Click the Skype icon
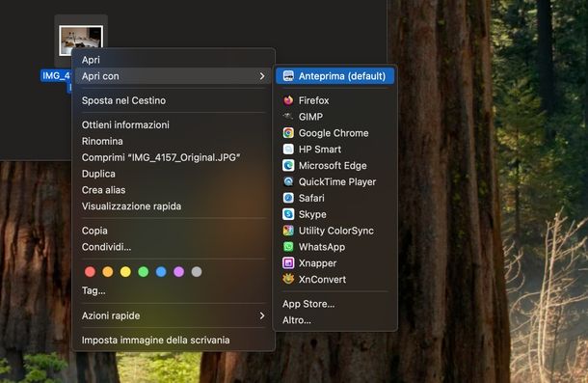The width and height of the screenshot is (588, 383). coord(288,214)
